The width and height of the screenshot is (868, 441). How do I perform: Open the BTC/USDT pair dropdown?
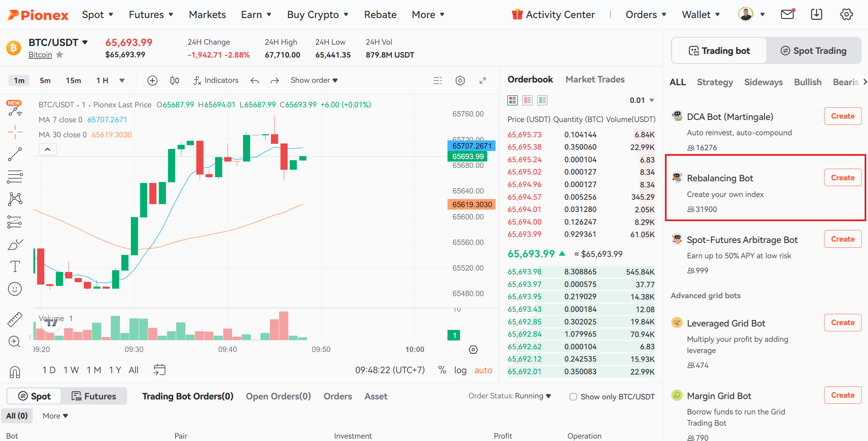(x=85, y=42)
